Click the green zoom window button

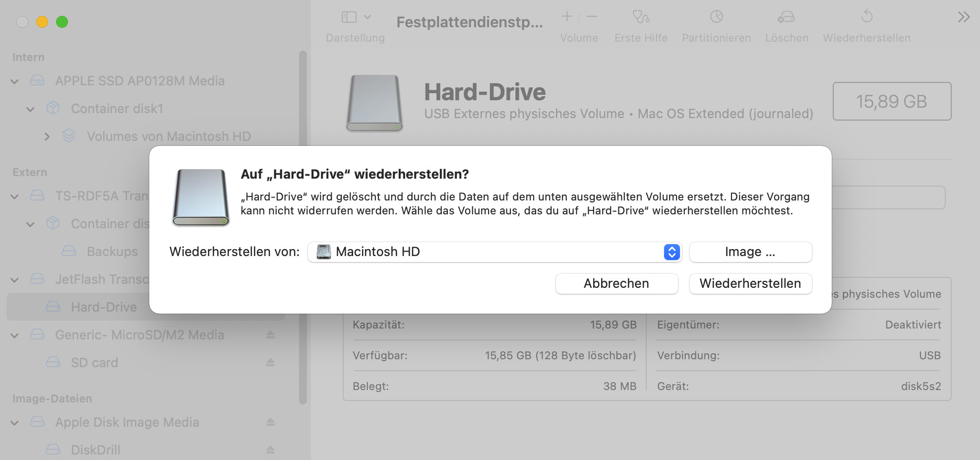(x=62, y=22)
